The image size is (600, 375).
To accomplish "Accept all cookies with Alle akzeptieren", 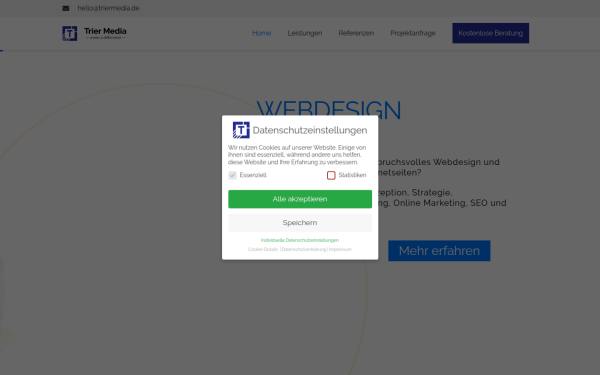I will tap(300, 199).
